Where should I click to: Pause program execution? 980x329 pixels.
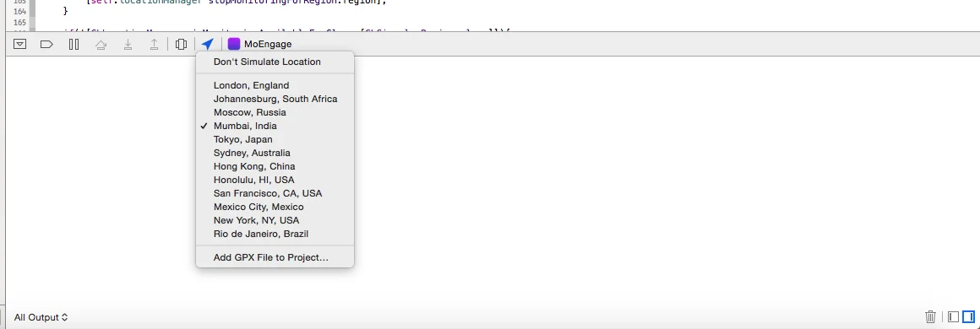[x=73, y=45]
